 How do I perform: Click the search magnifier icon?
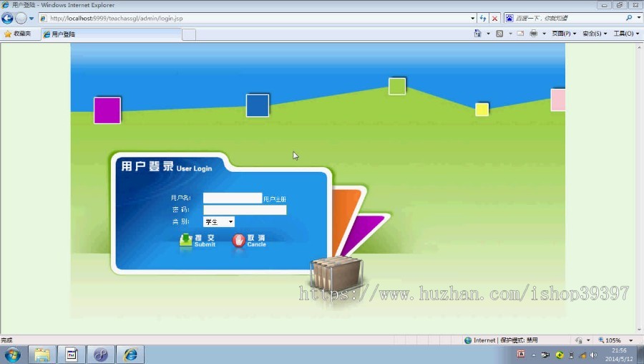[629, 18]
